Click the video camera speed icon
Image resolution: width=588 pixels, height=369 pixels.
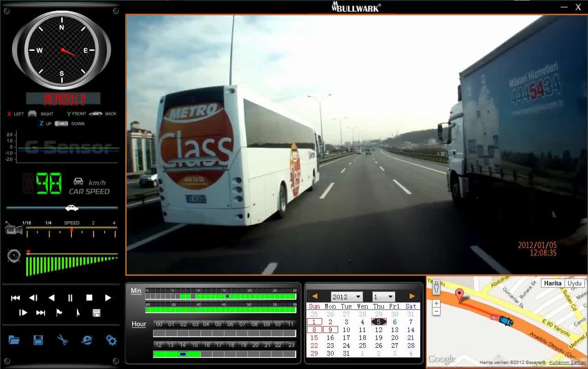click(x=14, y=229)
